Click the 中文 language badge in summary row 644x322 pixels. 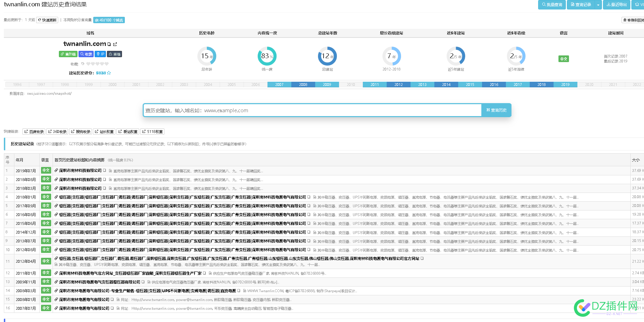point(563,59)
